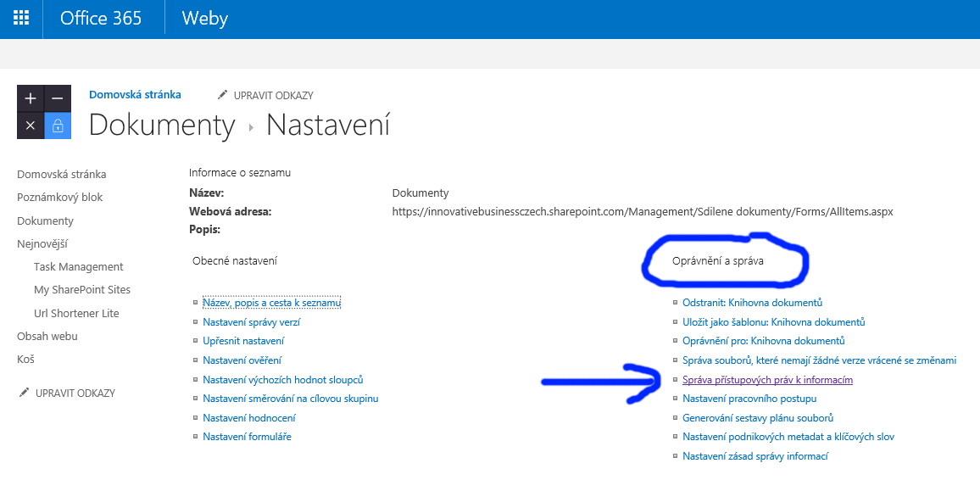
Task: Open Url Shortener Lite sidebar item
Action: point(76,313)
